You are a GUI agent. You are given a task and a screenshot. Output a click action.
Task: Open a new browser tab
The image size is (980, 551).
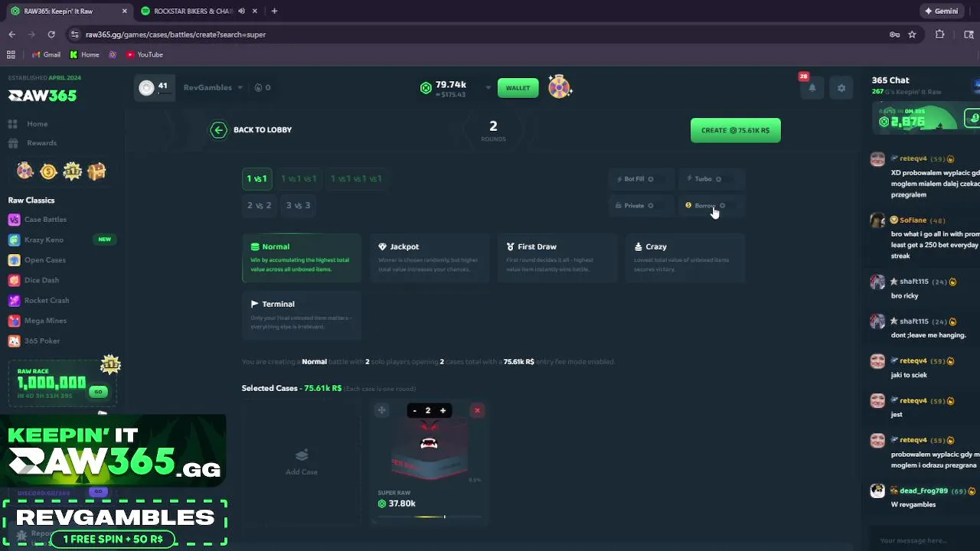(274, 11)
